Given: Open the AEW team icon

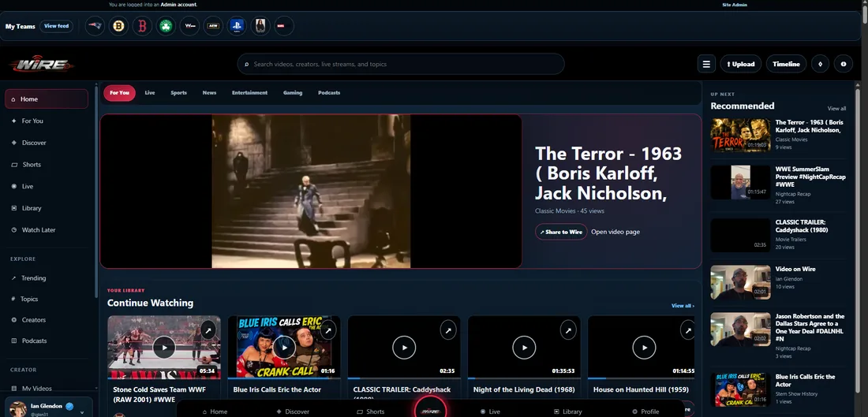Looking at the screenshot, I should coord(213,26).
